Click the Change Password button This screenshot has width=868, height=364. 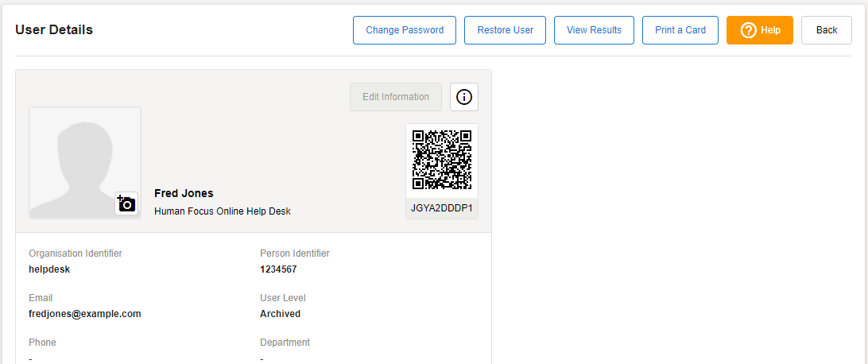pyautogui.click(x=405, y=30)
